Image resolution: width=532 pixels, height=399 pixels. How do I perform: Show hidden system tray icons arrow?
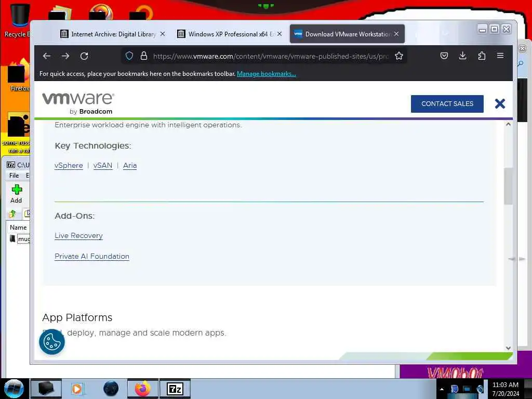[442, 389]
